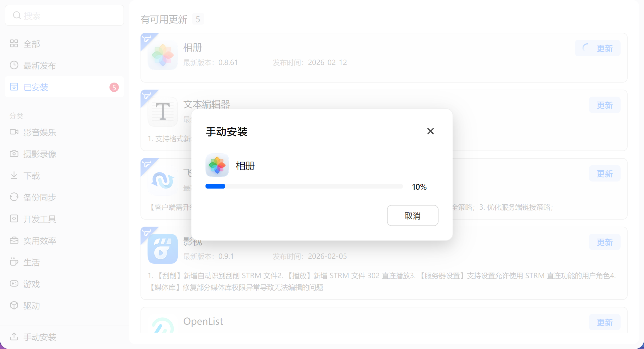Select the 实用效率 efficiency icon
This screenshot has width=644, height=349.
[14, 240]
